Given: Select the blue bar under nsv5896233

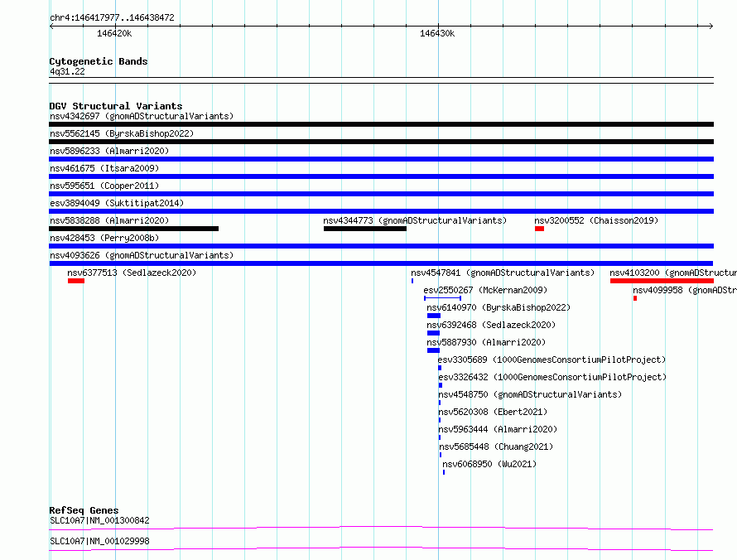Looking at the screenshot, I should pyautogui.click(x=381, y=159).
